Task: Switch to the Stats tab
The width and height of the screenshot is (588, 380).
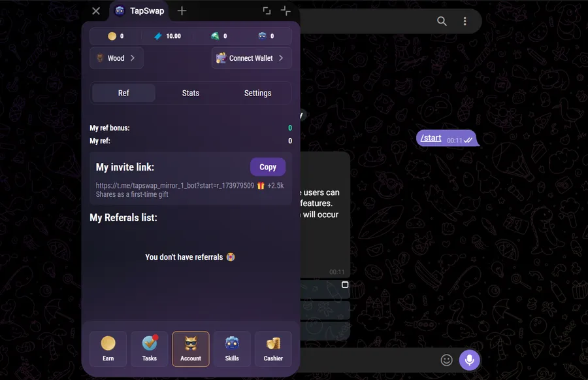Action: (191, 93)
